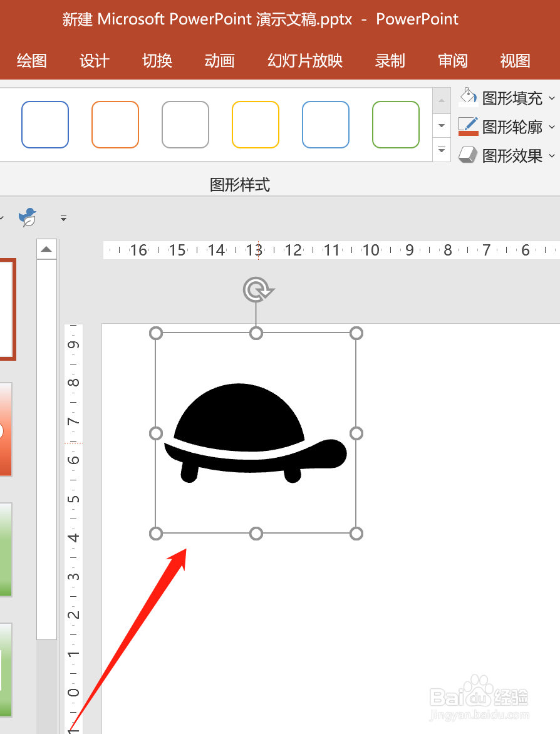Click the blue bird quick access icon
The image size is (560, 734).
coord(28,217)
